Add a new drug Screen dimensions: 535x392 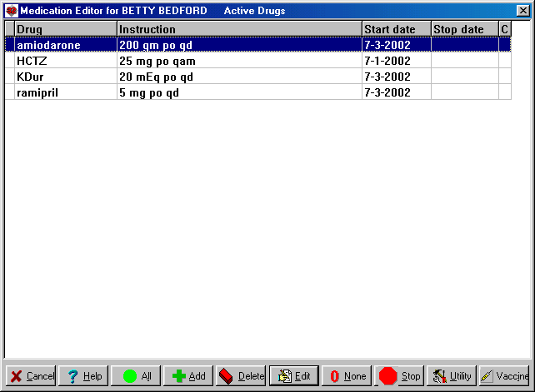tap(188, 376)
